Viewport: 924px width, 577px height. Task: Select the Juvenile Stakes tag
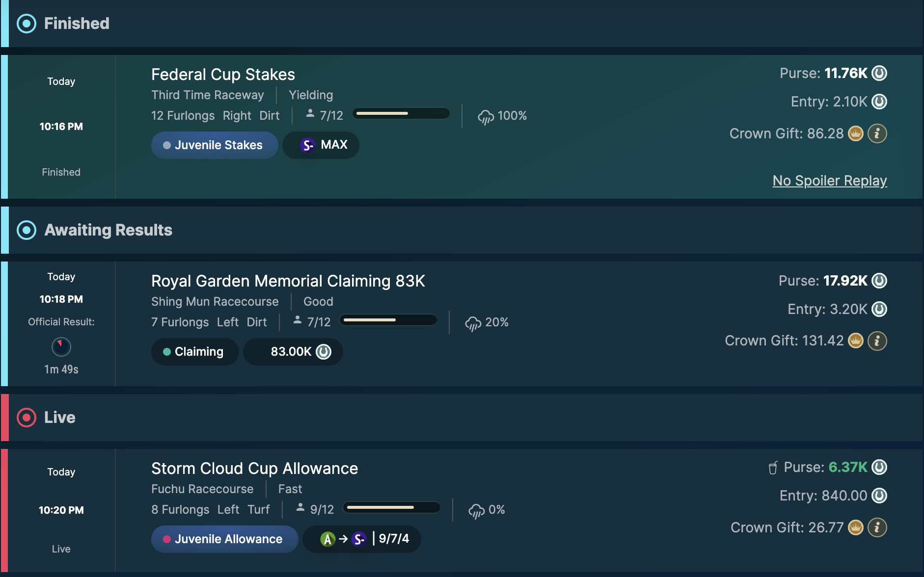pos(215,145)
